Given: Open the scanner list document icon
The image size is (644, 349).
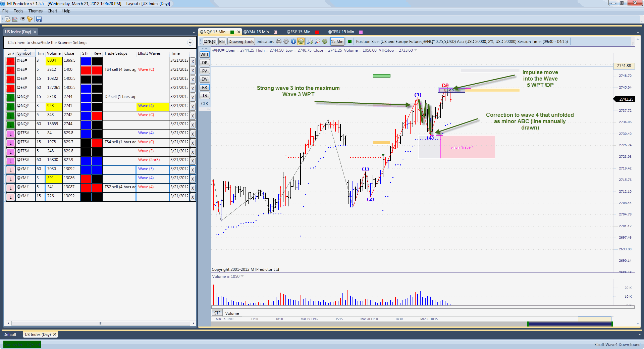Looking at the screenshot, I should pos(8,19).
